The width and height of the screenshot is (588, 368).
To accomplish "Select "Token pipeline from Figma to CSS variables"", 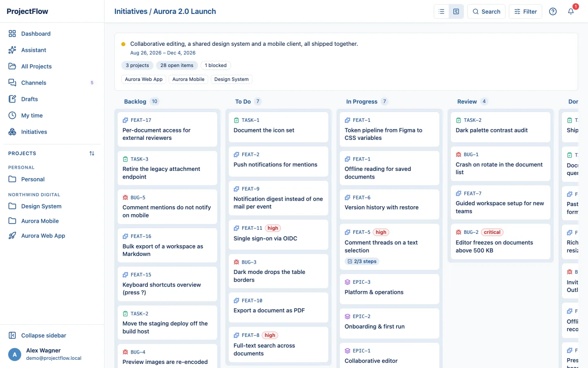I will click(390, 129).
